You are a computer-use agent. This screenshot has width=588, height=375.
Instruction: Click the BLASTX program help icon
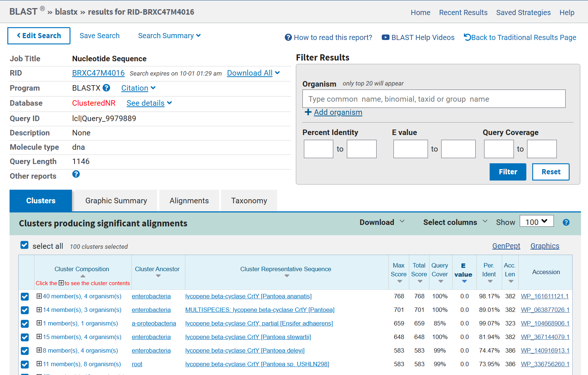click(106, 88)
